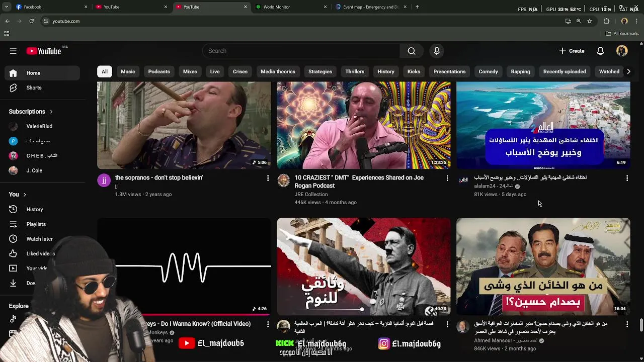Open the YouTube hamburger guide menu

(13, 51)
